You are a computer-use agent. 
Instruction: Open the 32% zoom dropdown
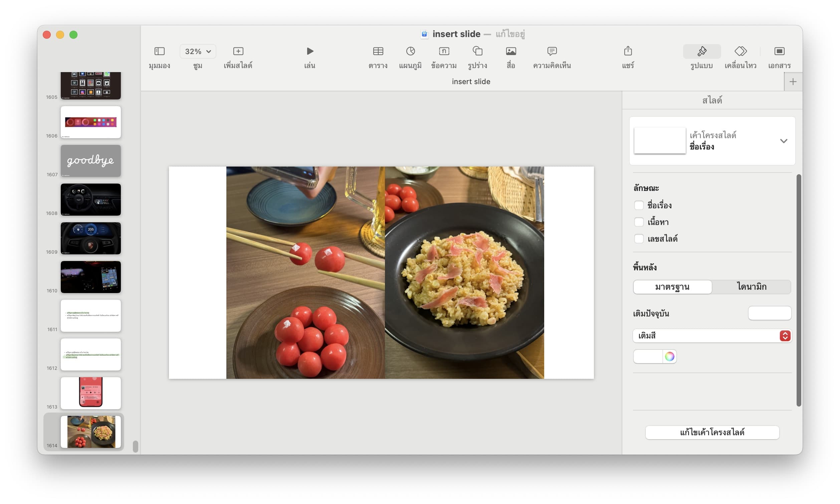pyautogui.click(x=198, y=51)
